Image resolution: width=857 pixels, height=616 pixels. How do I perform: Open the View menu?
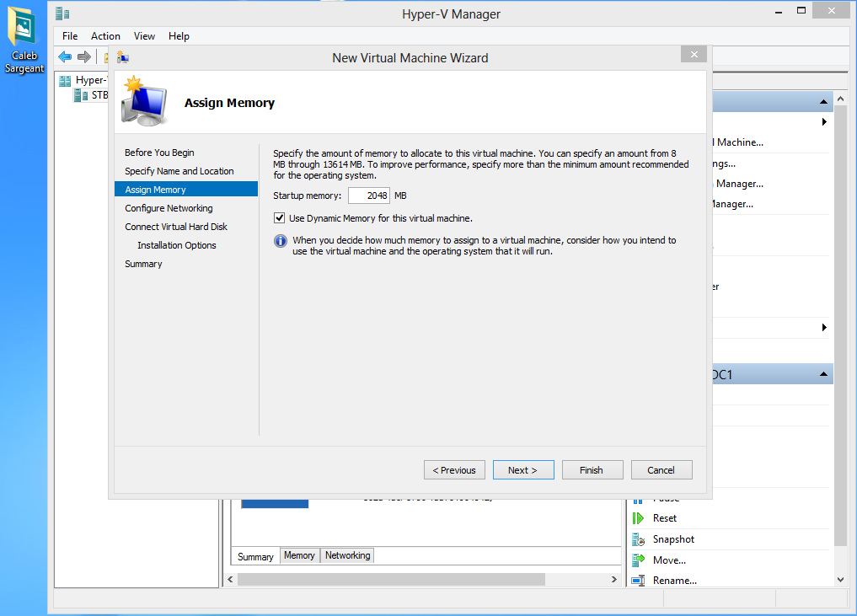pyautogui.click(x=144, y=36)
